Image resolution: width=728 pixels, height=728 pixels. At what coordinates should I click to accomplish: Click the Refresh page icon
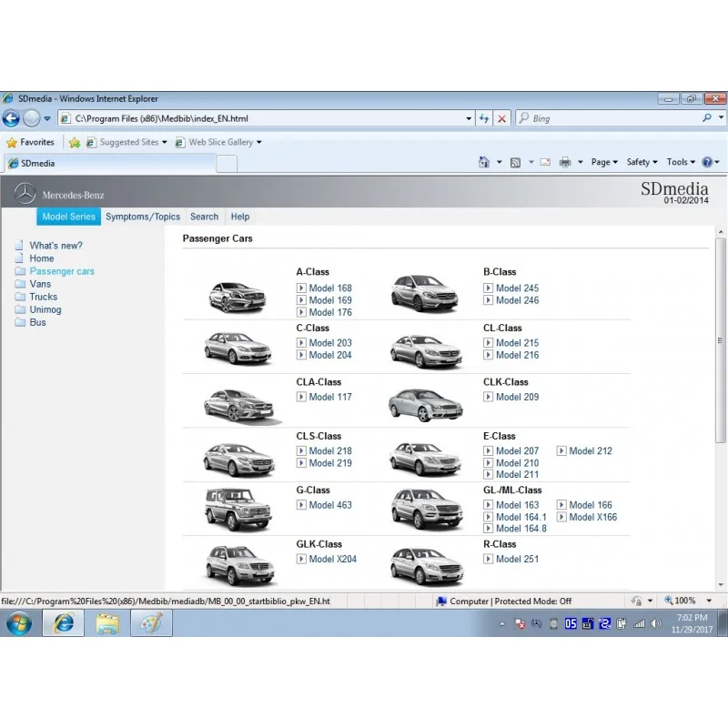click(x=484, y=118)
